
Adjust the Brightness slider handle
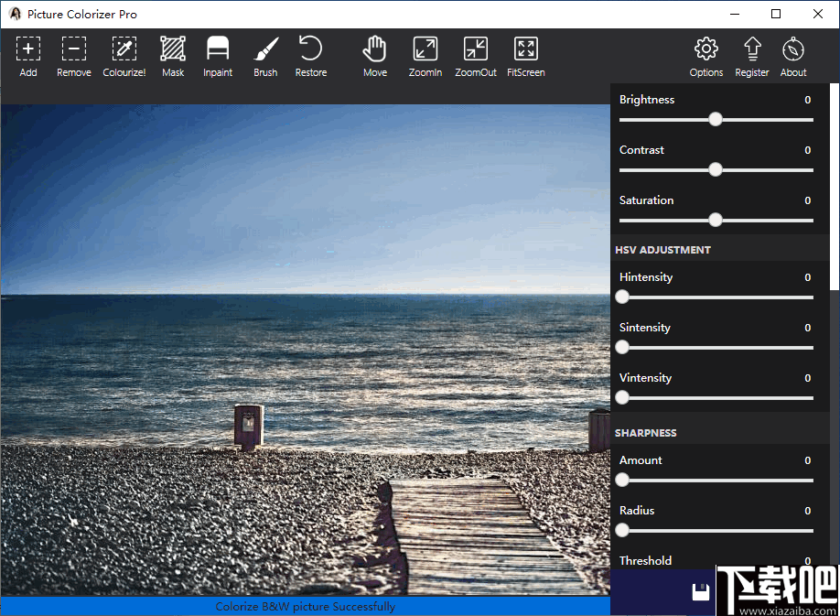716,119
